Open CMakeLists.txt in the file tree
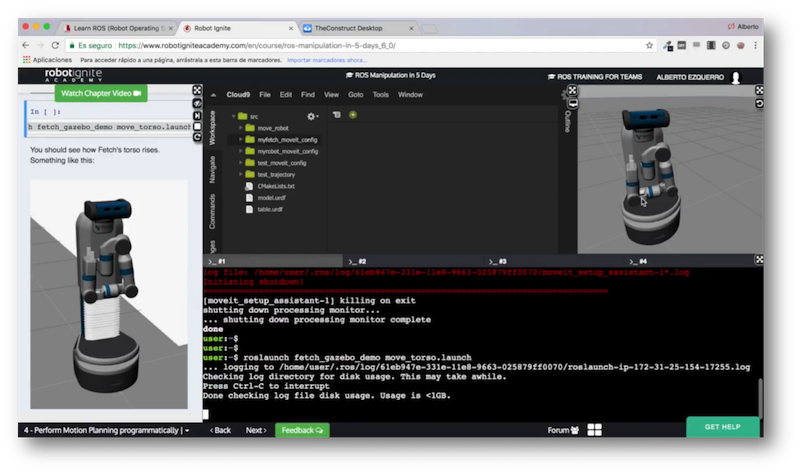This screenshot has width=800, height=474. point(276,186)
